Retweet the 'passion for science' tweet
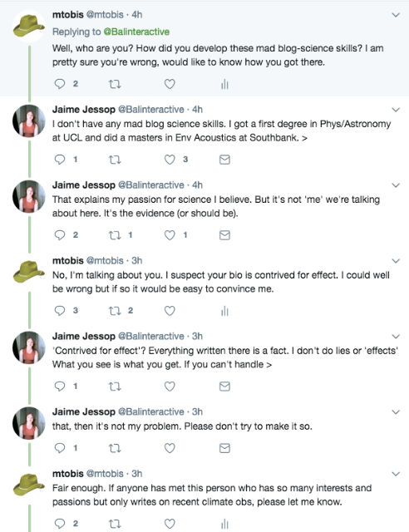 pyautogui.click(x=115, y=235)
